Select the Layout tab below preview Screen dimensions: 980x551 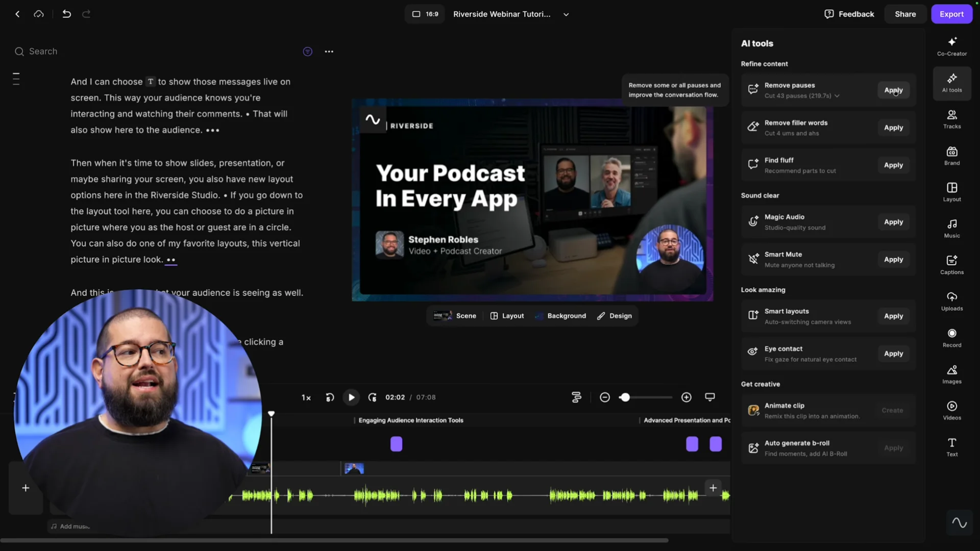click(x=507, y=316)
